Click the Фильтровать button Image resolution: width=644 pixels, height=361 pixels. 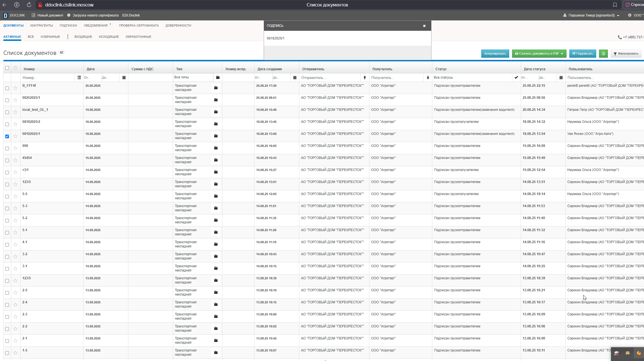coord(626,53)
